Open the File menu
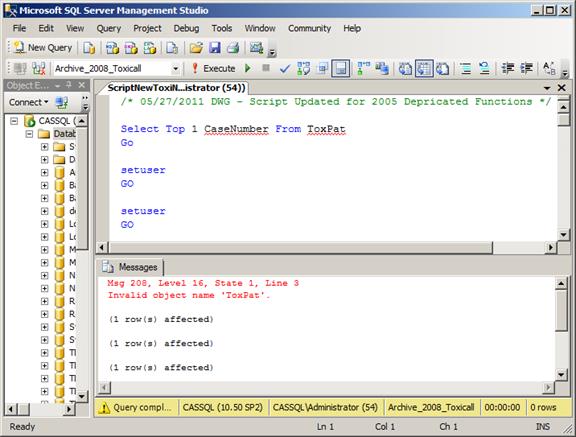 [19, 28]
